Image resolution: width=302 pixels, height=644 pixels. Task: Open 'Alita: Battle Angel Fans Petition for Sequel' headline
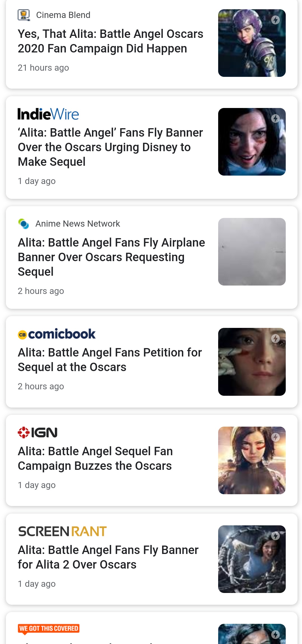tap(110, 360)
